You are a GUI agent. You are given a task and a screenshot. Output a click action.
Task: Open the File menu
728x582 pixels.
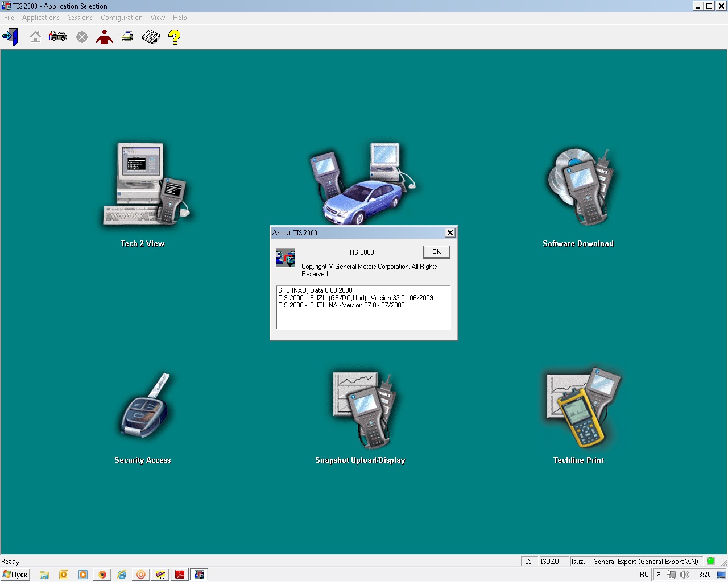coord(9,18)
